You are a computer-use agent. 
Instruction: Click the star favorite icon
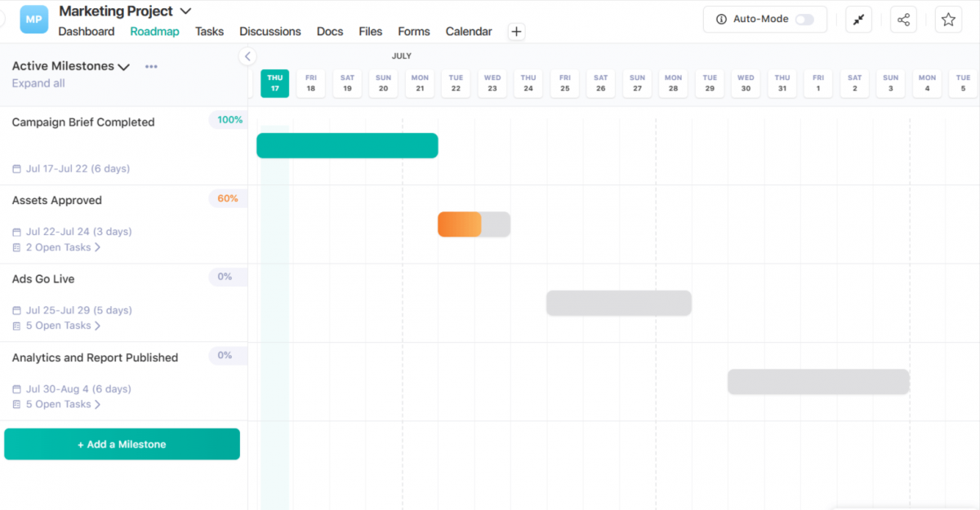[x=948, y=19]
